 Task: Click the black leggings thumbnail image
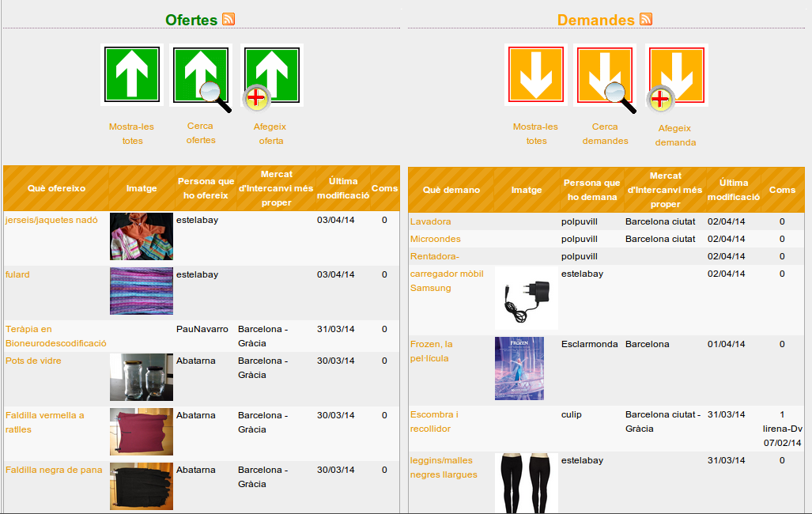[x=526, y=482]
